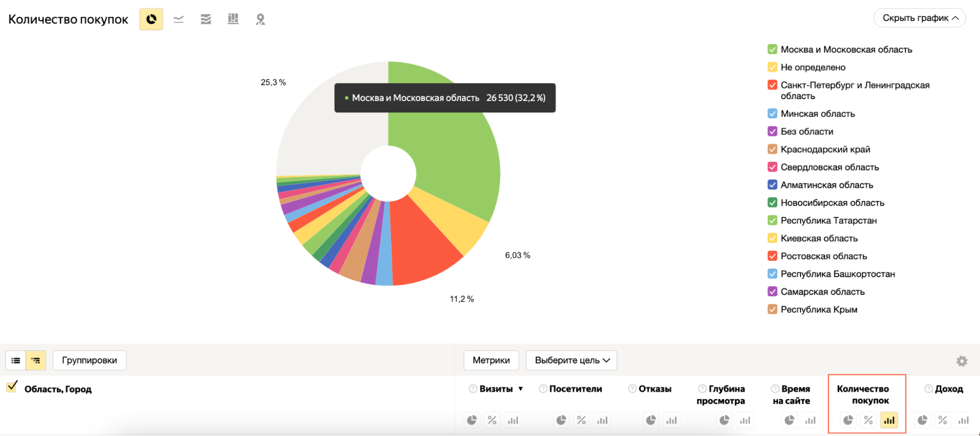This screenshot has height=436, width=980.
Task: Open the Группировки settings
Action: coord(89,360)
